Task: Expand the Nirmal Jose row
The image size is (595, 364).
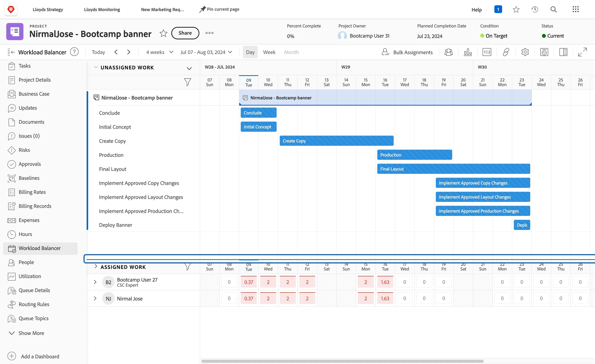Action: [95, 298]
